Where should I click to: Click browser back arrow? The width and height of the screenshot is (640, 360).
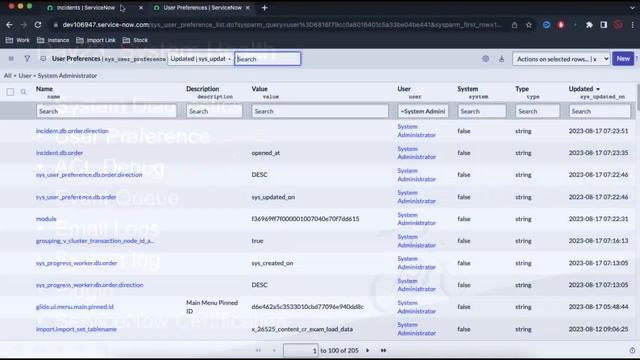(9, 25)
